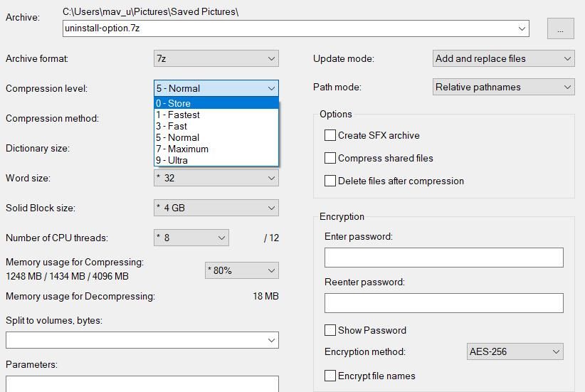585x392 pixels.
Task: Click the Parameters text field
Action: click(142, 383)
